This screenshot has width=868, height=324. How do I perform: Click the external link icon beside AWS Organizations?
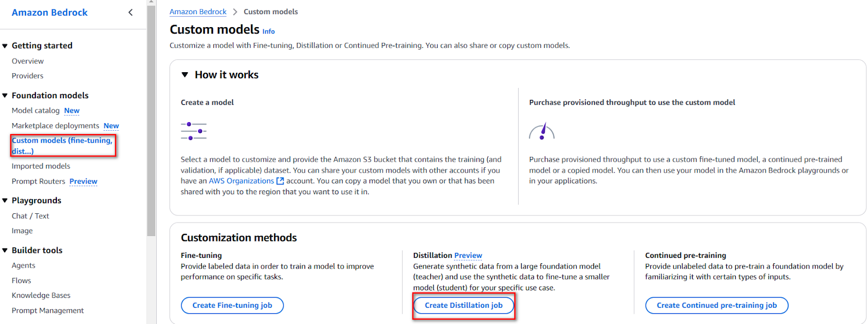pyautogui.click(x=280, y=181)
